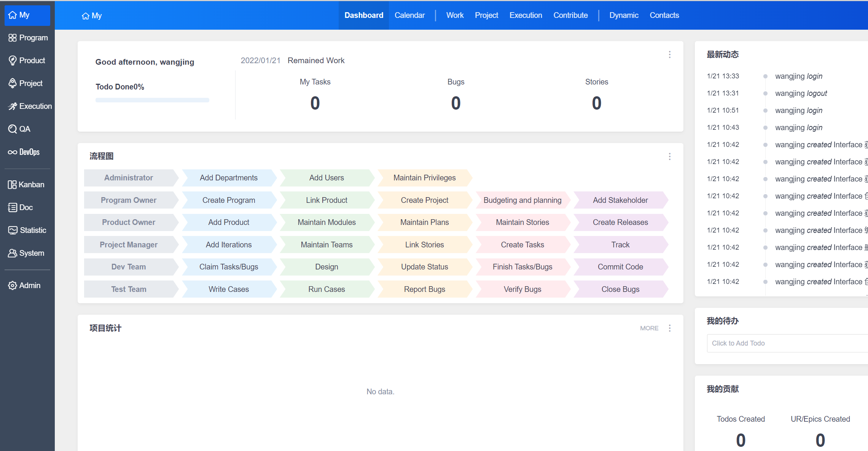Click the My Tasks count value
868x451 pixels.
click(315, 103)
